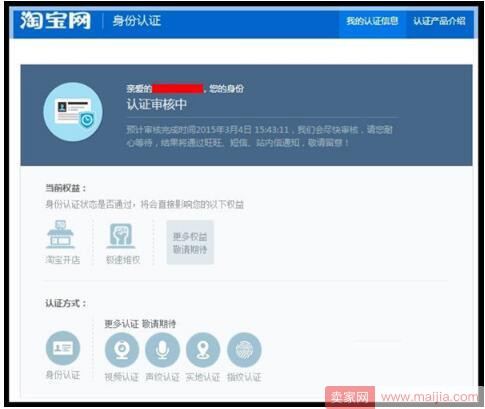The height and width of the screenshot is (409, 485).
Task: Select the 声纹认证 microphone icon
Action: pos(162,350)
